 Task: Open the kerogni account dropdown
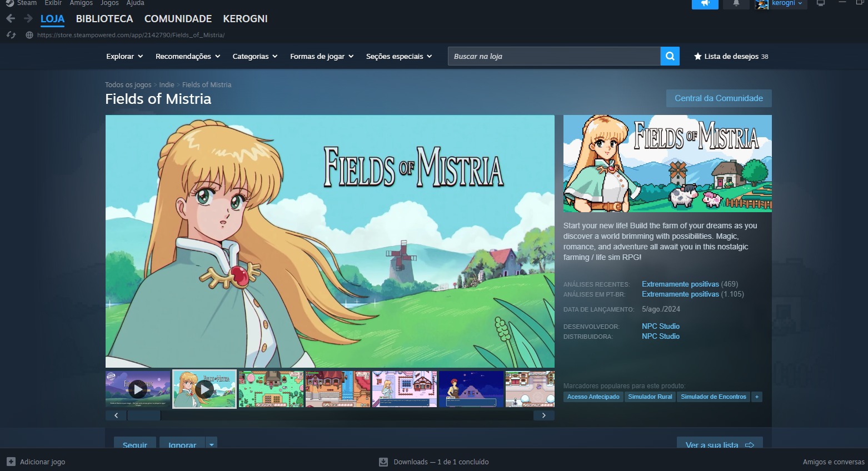point(786,3)
